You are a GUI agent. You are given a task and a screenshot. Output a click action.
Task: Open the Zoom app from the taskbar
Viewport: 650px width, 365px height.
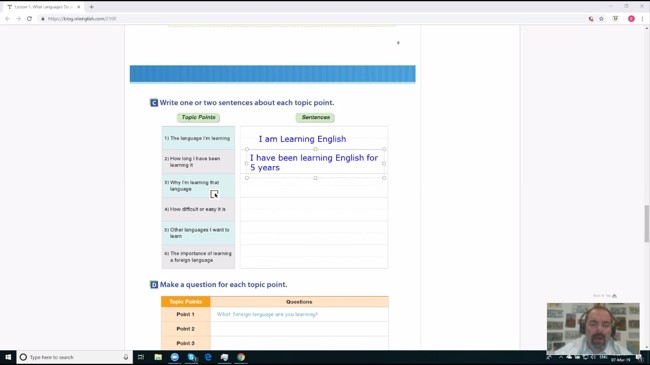point(175,357)
